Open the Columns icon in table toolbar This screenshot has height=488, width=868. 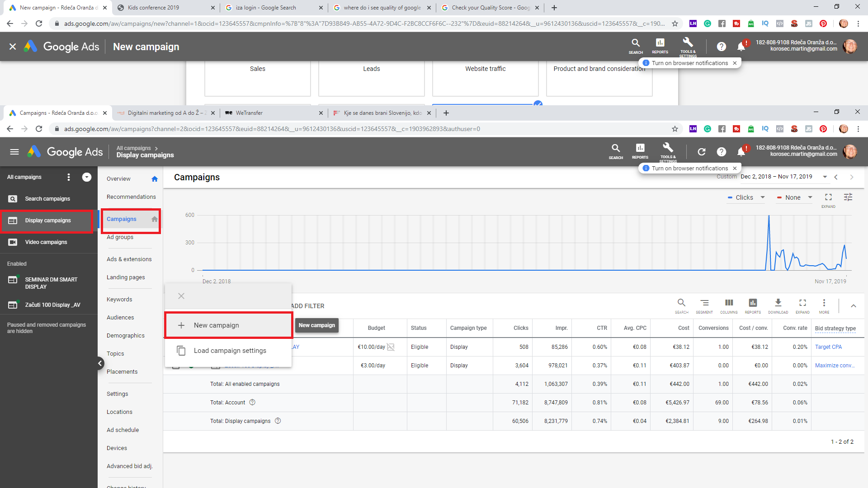(729, 303)
